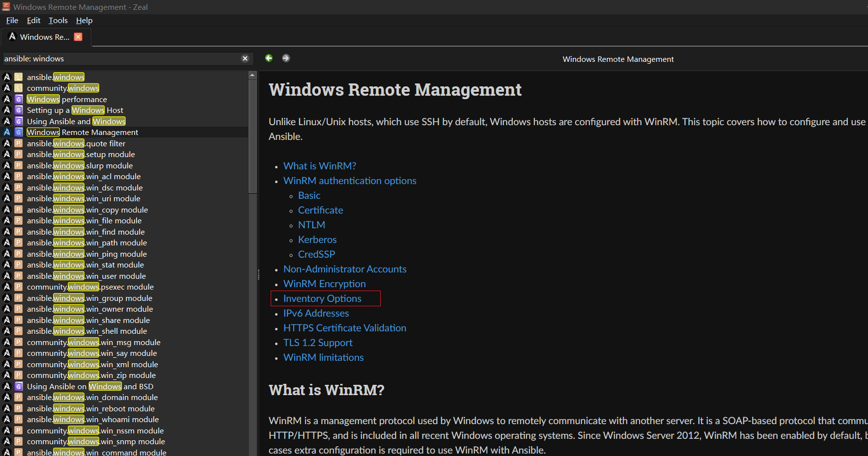The image size is (868, 456).
Task: Clear the search field with X icon
Action: (245, 58)
